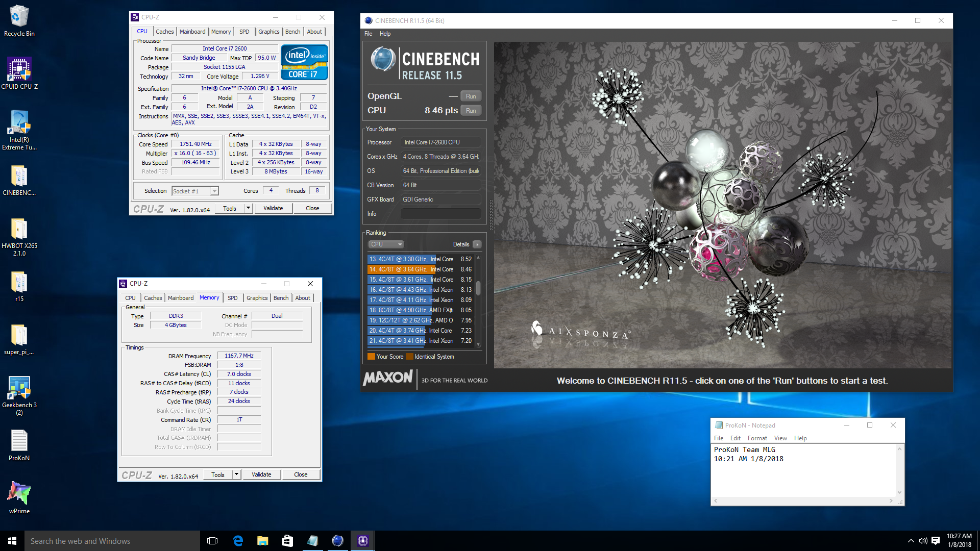The height and width of the screenshot is (551, 980).
Task: Open the Socket #1 selection dropdown
Action: point(195,191)
